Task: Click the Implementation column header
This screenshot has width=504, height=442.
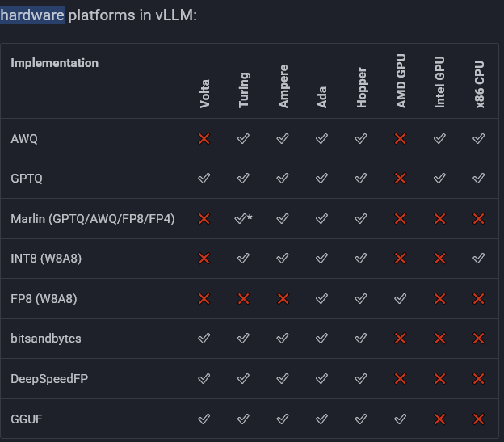Action: point(55,63)
